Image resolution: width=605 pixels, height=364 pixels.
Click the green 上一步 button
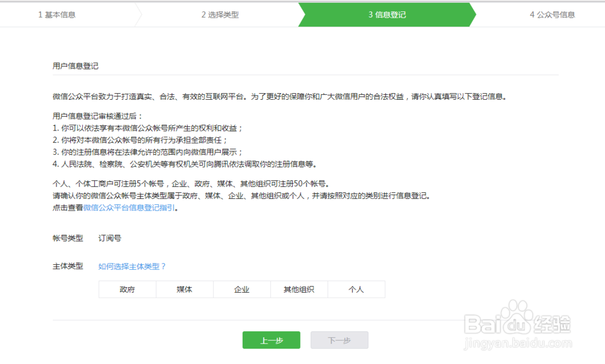[271, 340]
